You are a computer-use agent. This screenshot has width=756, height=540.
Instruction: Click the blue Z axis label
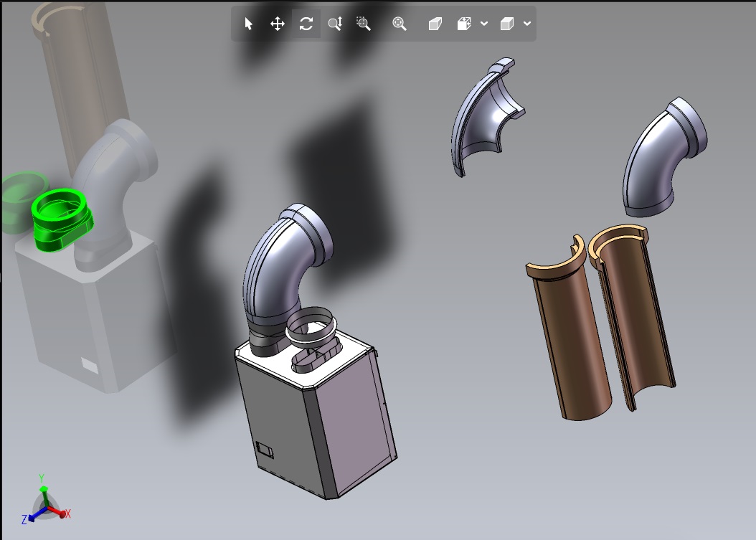coord(24,519)
